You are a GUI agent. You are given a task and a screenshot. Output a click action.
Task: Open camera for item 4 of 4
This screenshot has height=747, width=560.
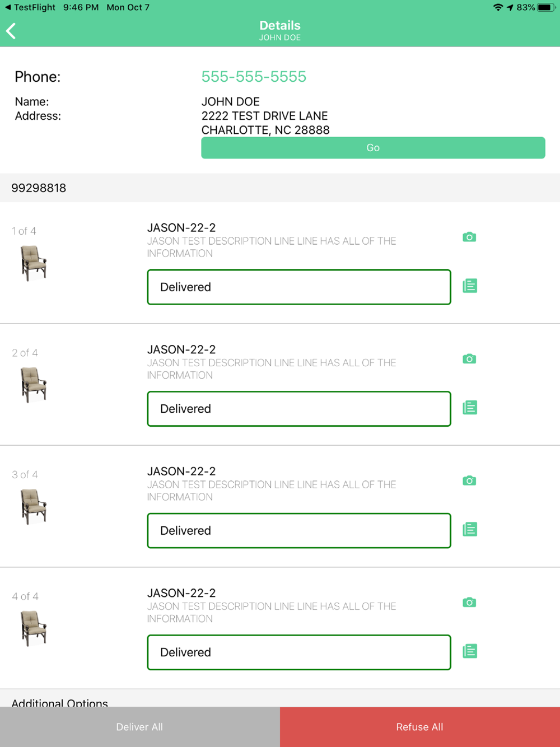pyautogui.click(x=469, y=603)
